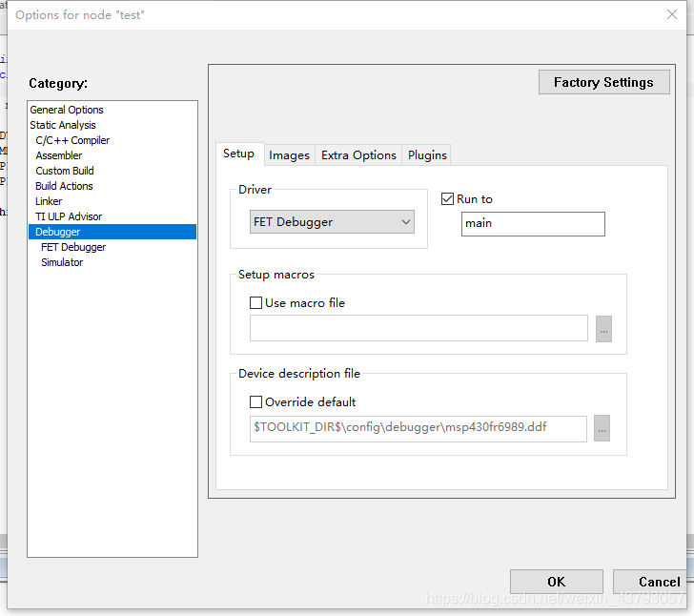Select General Options category
Image resolution: width=694 pixels, height=616 pixels.
[67, 110]
